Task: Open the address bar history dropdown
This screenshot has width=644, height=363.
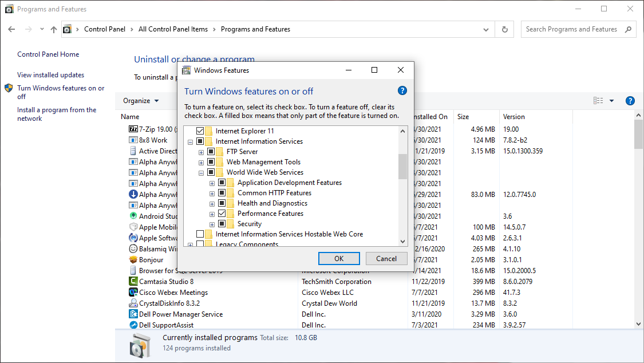Action: pyautogui.click(x=486, y=30)
